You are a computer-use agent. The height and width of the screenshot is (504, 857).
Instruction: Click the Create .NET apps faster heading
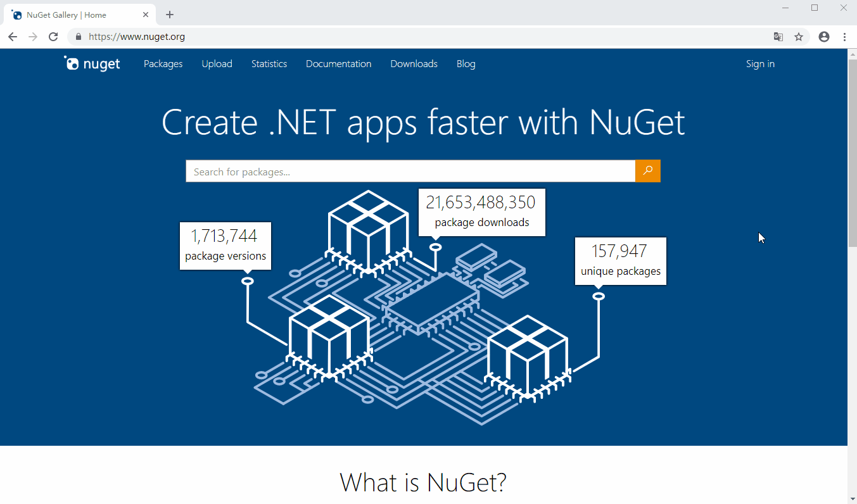point(423,122)
